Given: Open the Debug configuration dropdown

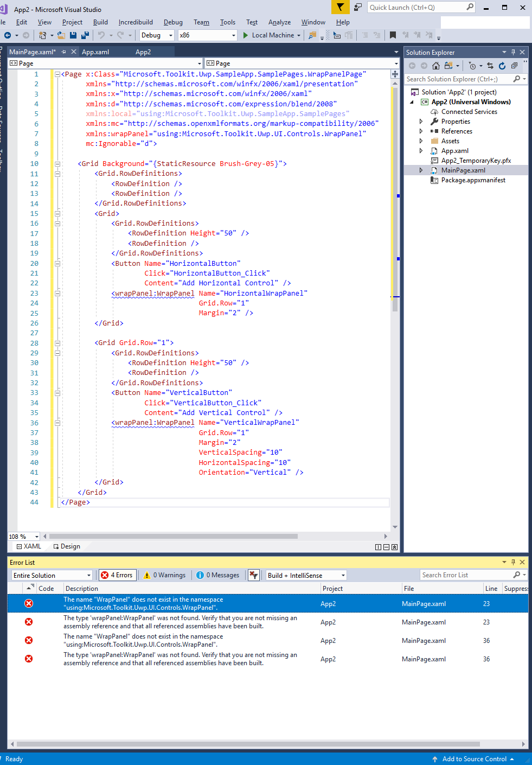Looking at the screenshot, I should (x=157, y=35).
